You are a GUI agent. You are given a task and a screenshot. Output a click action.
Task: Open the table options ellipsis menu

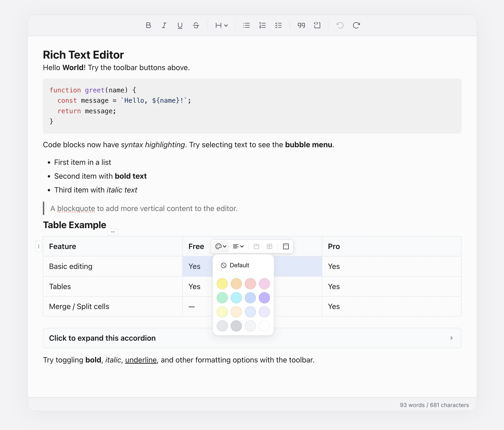click(x=113, y=232)
